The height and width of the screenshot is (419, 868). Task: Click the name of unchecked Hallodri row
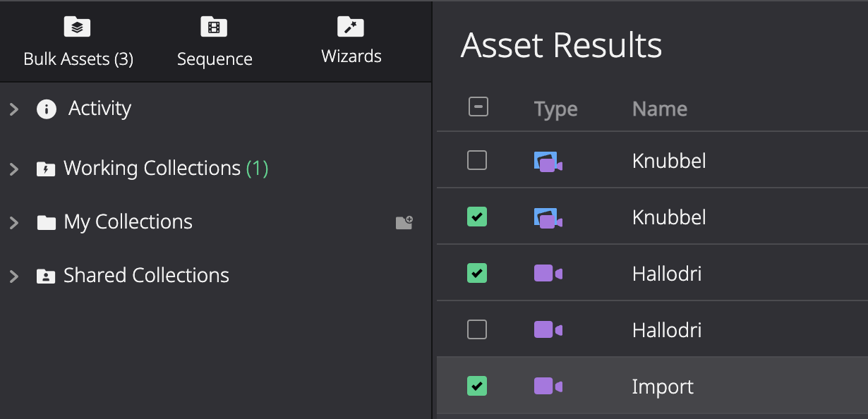click(667, 329)
